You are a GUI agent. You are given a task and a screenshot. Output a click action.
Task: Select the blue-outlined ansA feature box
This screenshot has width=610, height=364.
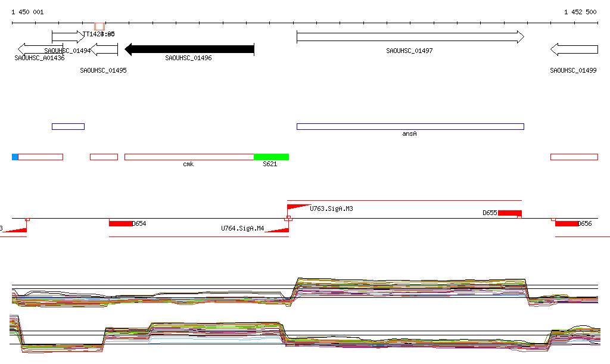point(410,126)
